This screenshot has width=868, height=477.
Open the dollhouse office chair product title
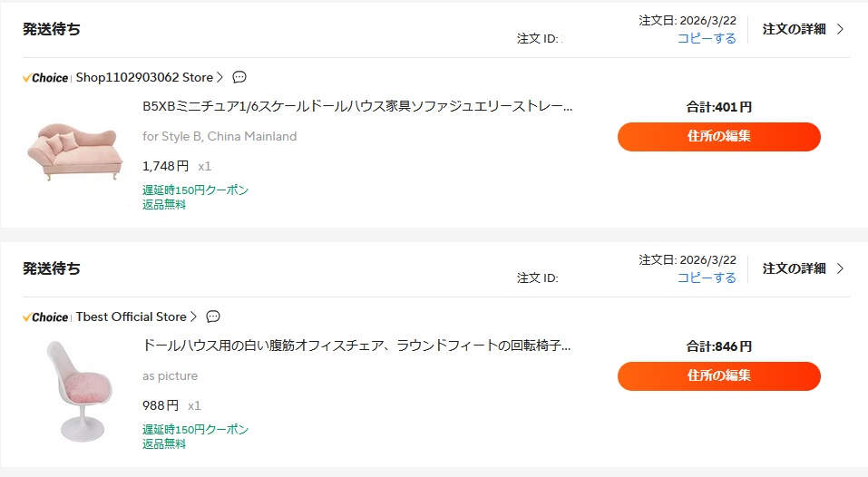[356, 346]
